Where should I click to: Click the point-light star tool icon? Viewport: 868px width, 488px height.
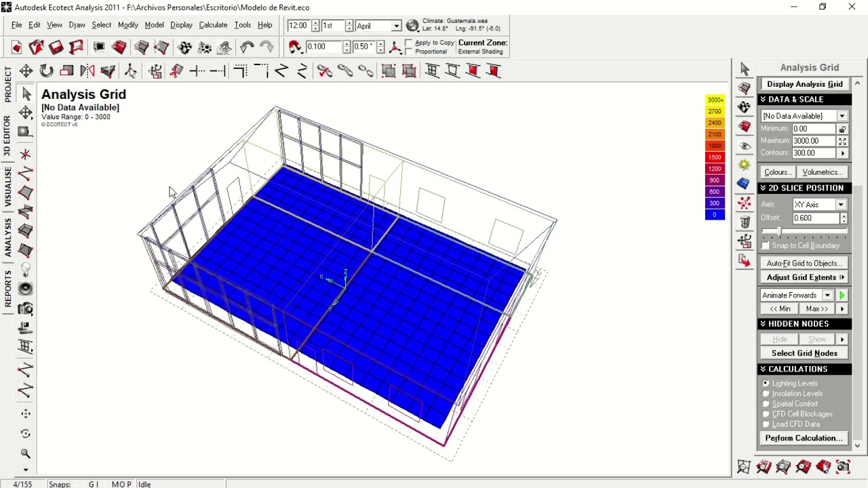[26, 154]
